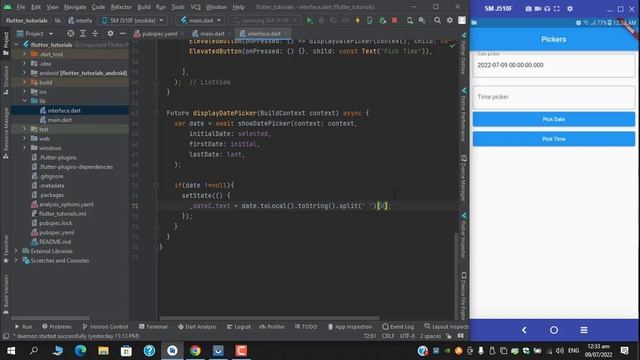Click '2 spaces' indent setting in status bar
640x360 pixels.
pyautogui.click(x=430, y=336)
